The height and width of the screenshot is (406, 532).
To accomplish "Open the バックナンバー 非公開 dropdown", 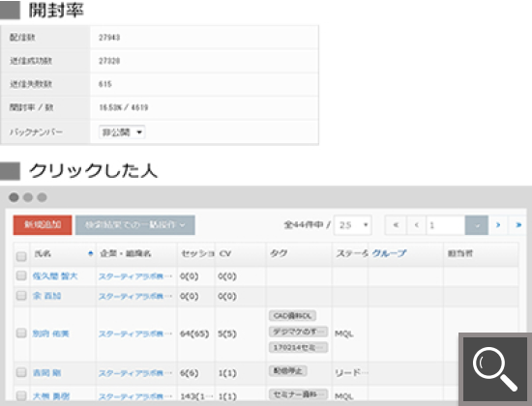I will click(122, 132).
